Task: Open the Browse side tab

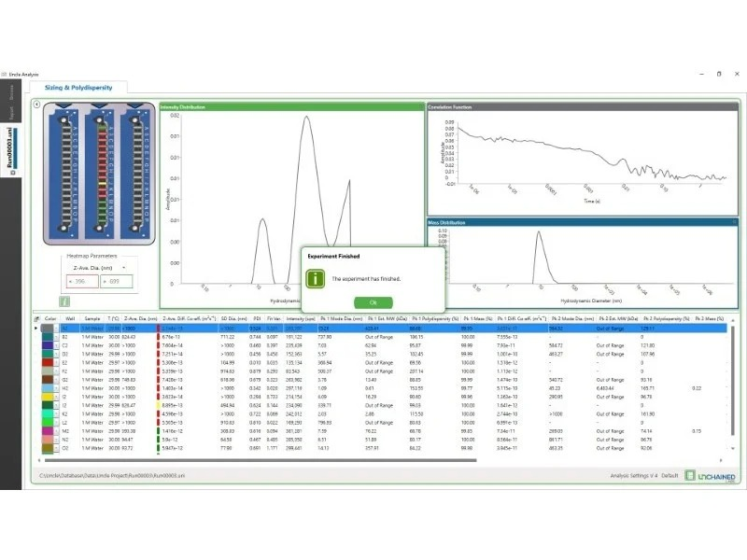Action: pos(10,91)
